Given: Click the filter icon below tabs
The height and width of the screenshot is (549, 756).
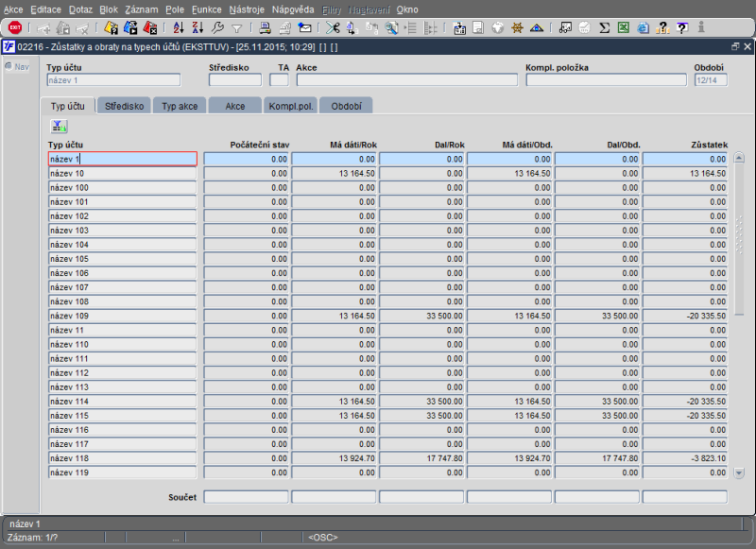Looking at the screenshot, I should (x=59, y=126).
